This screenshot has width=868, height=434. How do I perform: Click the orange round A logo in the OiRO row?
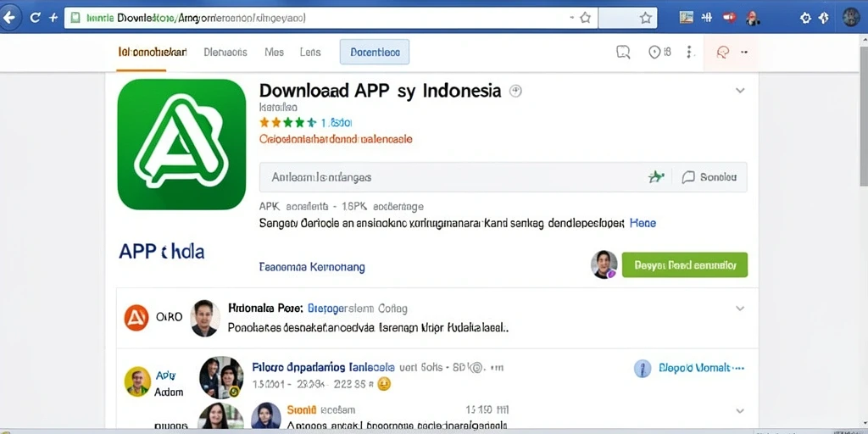pos(136,317)
